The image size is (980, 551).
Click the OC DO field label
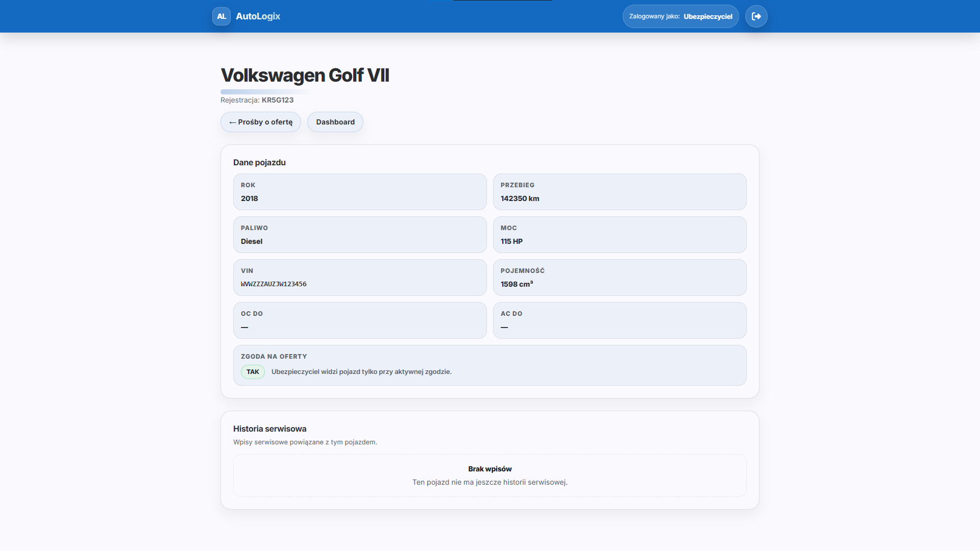(x=252, y=314)
